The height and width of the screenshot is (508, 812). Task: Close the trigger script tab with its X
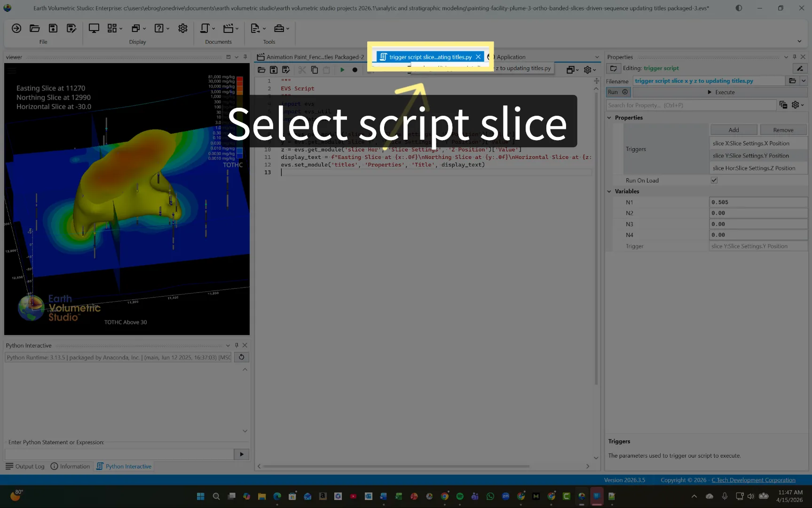click(478, 57)
